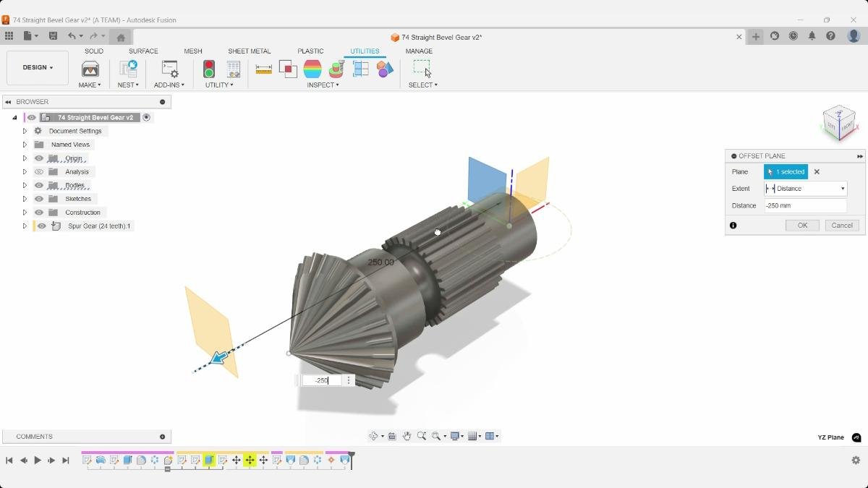Screen dimensions: 868x488
Task: Toggle visibility of Bodies folder
Action: pyautogui.click(x=39, y=185)
